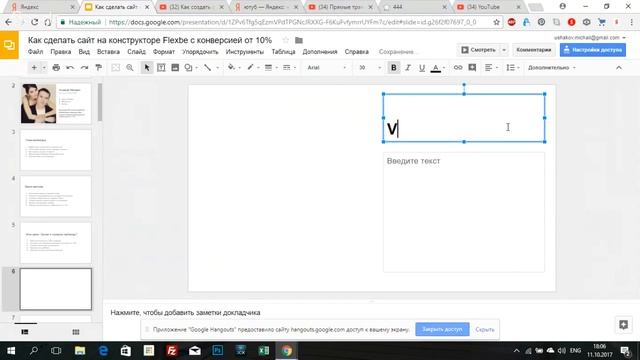Choose the text box tool
This screenshot has height=360, width=640.
161,68
